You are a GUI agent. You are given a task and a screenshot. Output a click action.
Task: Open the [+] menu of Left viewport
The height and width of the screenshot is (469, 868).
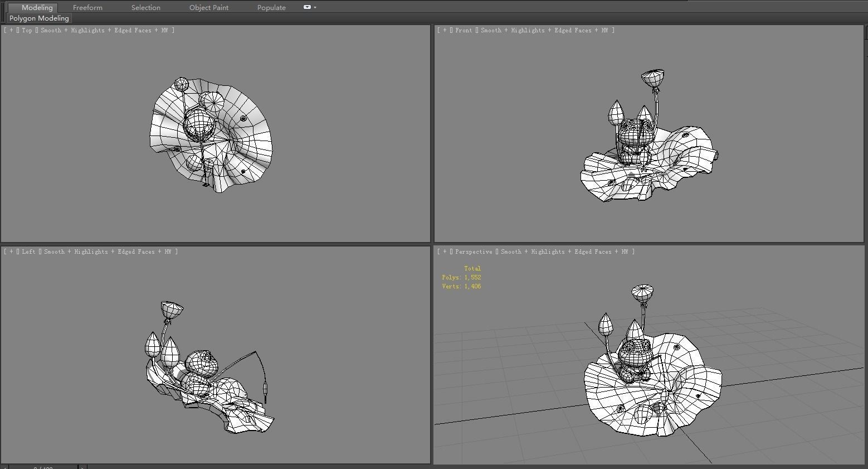point(11,252)
